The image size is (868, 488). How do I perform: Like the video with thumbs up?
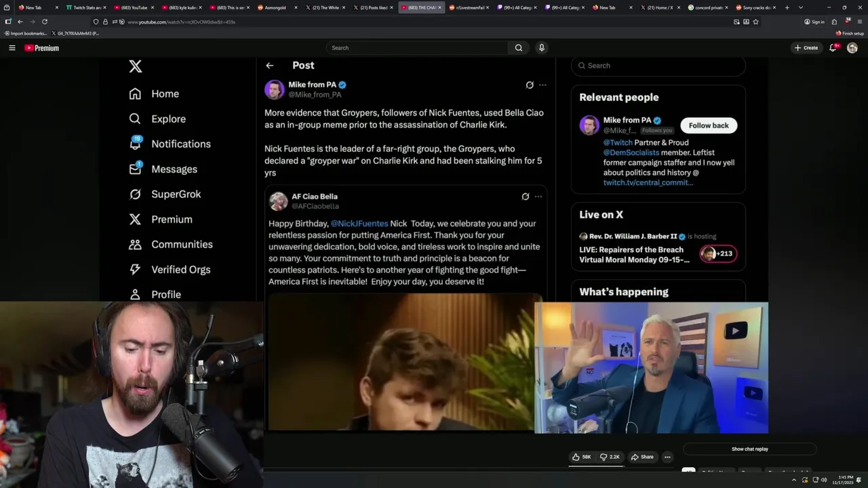[582, 457]
